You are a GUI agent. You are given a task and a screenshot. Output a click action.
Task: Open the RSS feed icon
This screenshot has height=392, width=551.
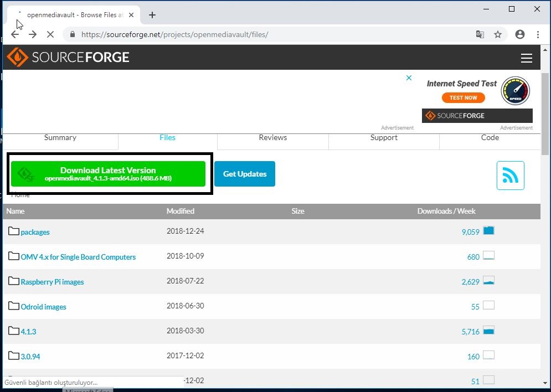[x=510, y=176]
